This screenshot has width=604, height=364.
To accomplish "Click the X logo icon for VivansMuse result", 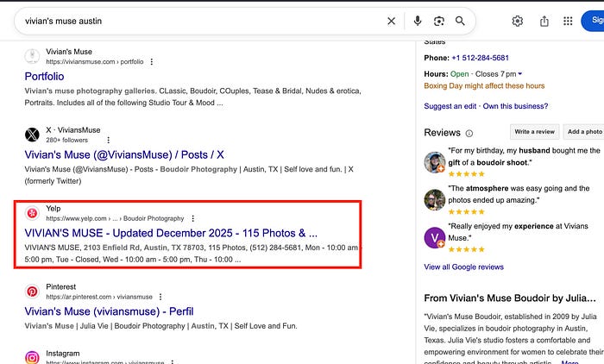I will point(32,135).
